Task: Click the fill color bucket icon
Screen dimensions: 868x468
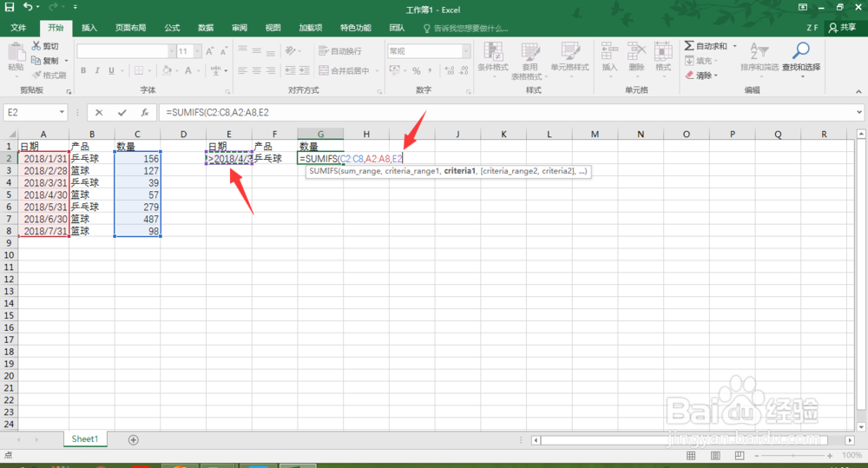Action: tap(167, 70)
